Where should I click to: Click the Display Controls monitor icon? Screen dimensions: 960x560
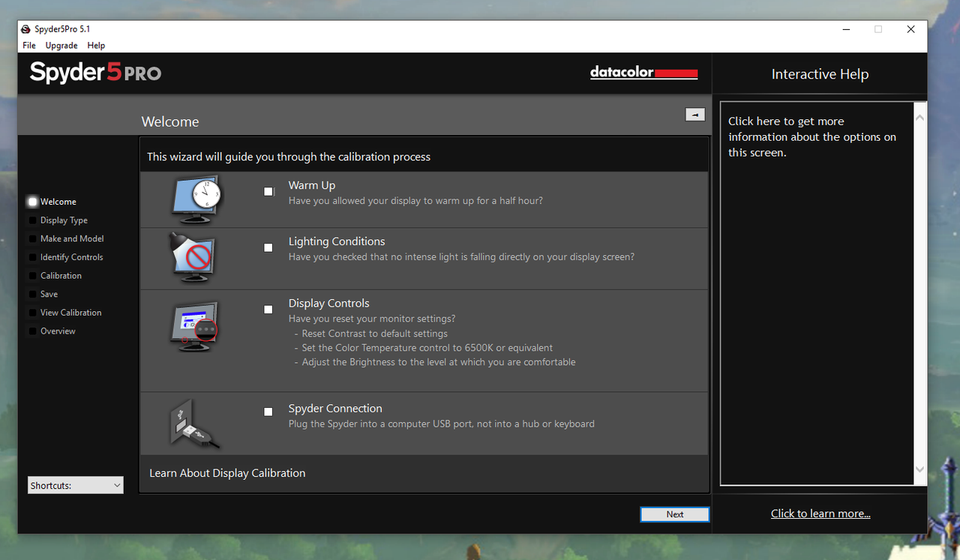point(195,326)
